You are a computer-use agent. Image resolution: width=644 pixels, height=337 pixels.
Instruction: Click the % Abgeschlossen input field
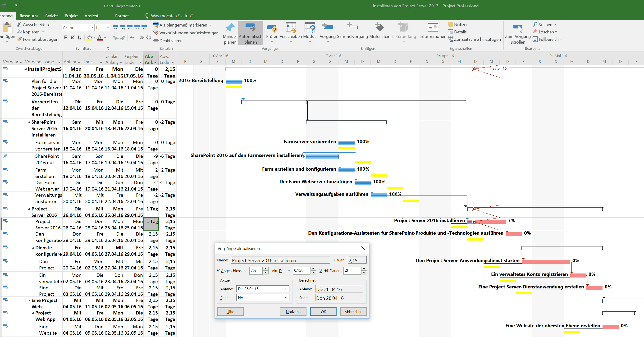(x=256, y=270)
